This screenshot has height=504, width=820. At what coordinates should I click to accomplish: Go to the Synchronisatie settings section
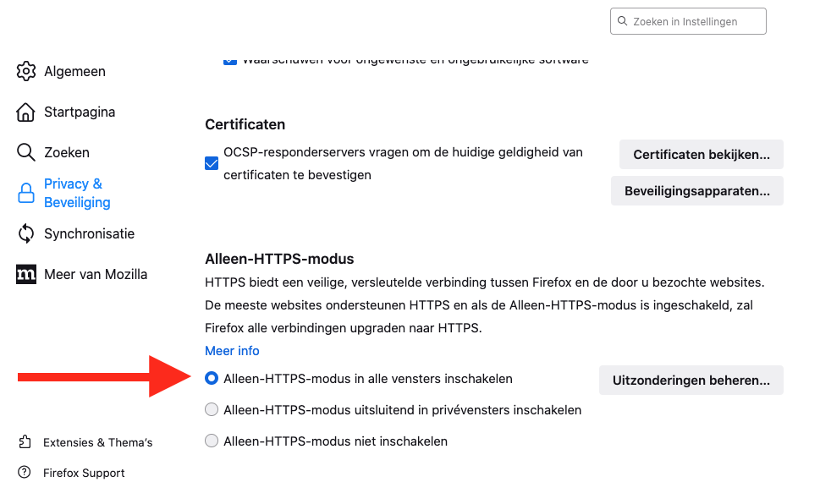click(x=89, y=233)
